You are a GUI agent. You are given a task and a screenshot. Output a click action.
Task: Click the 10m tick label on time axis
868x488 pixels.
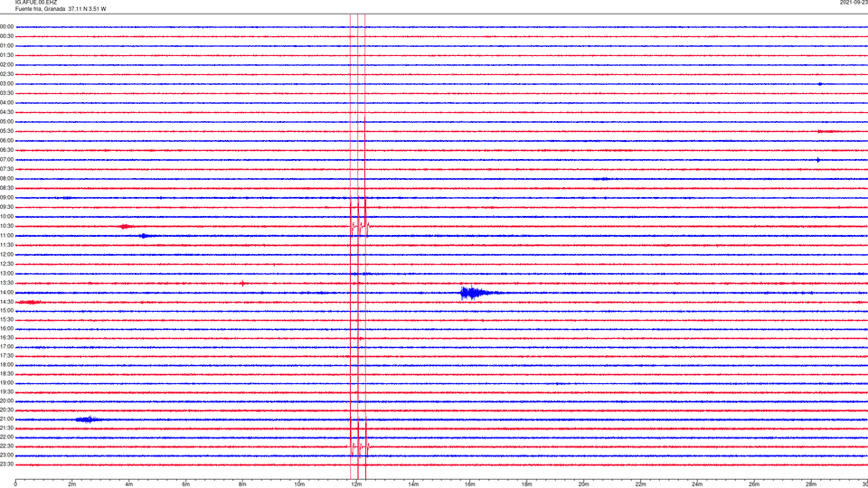pyautogui.click(x=299, y=484)
